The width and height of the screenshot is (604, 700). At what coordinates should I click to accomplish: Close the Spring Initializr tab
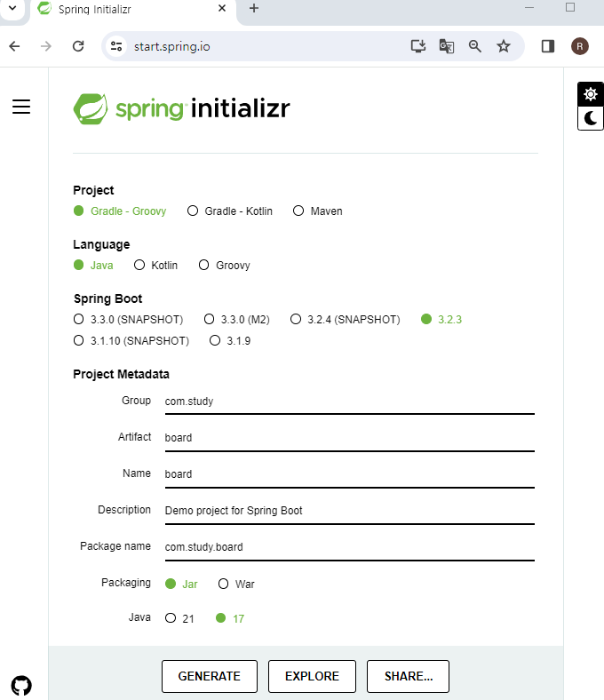point(222,9)
